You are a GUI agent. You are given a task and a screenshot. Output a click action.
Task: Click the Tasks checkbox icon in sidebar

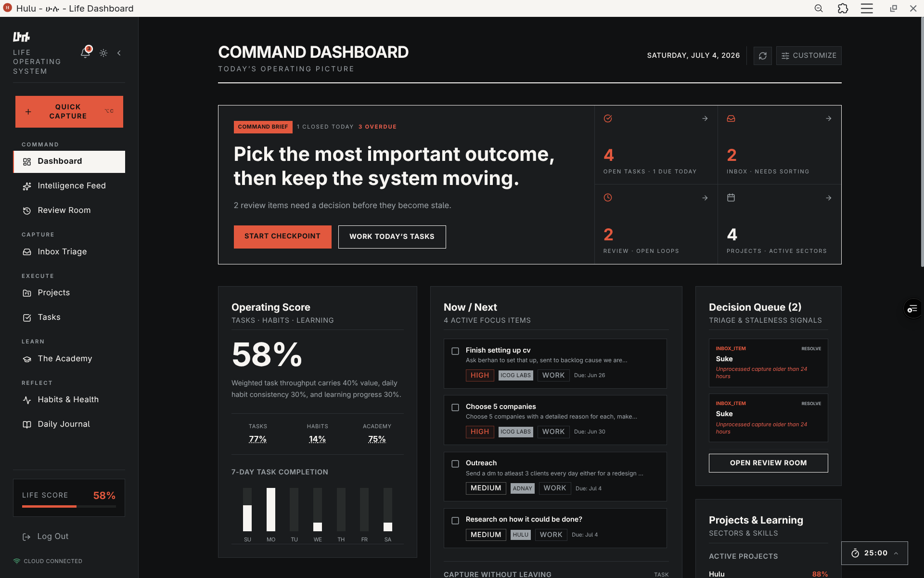[27, 318]
